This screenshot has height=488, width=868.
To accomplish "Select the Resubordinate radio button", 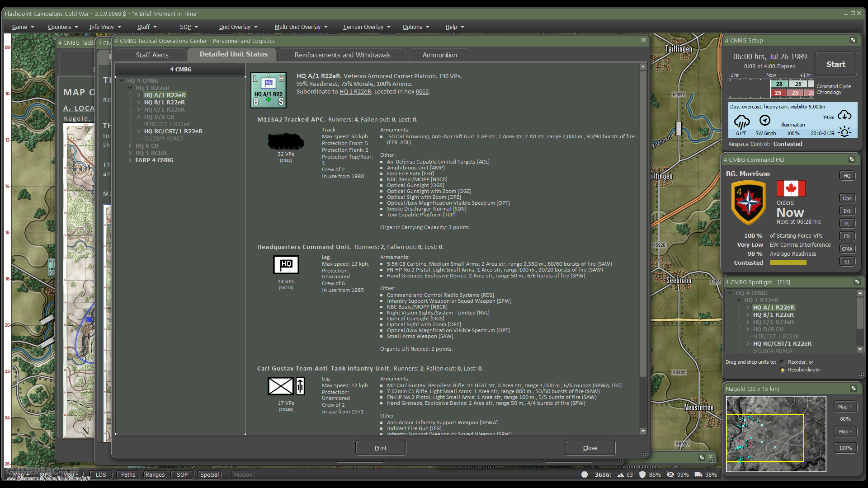I will click(783, 370).
